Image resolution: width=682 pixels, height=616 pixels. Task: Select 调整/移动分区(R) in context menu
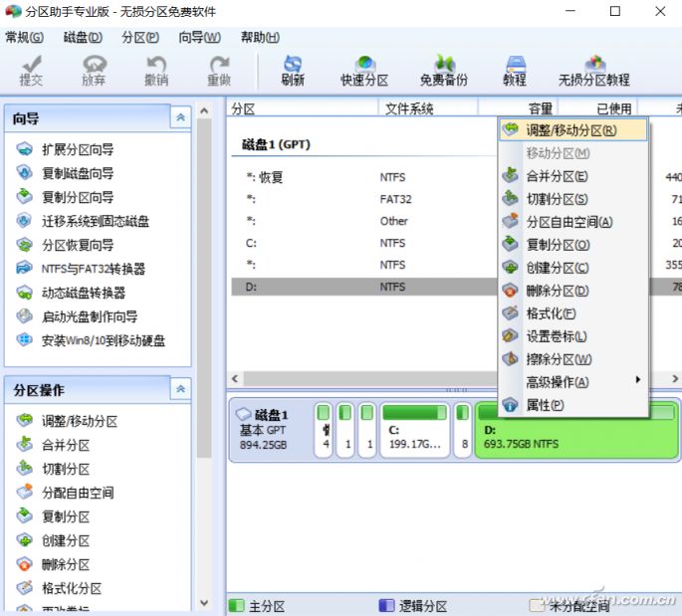pyautogui.click(x=572, y=130)
